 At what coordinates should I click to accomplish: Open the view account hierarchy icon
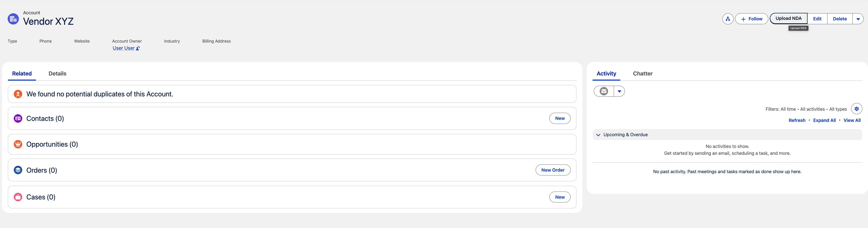(x=727, y=19)
